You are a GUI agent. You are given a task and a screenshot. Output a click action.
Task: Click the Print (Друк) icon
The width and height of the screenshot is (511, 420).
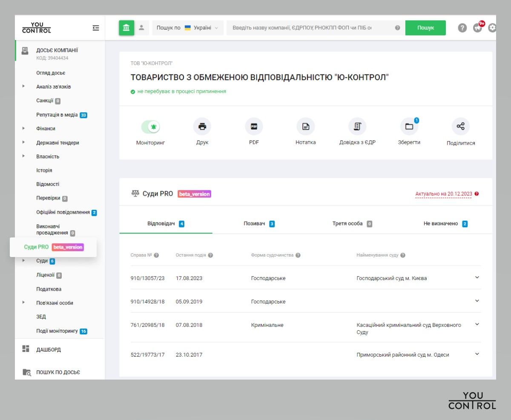click(202, 126)
